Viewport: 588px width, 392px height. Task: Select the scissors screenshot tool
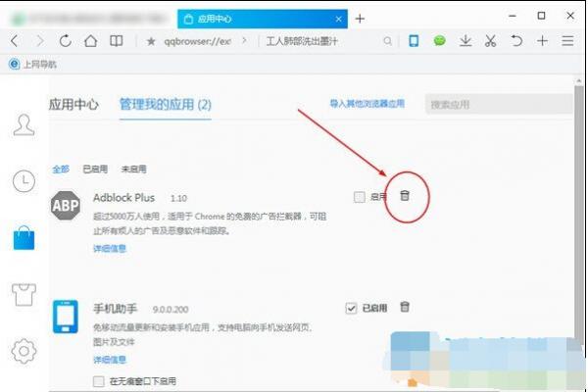tap(491, 40)
